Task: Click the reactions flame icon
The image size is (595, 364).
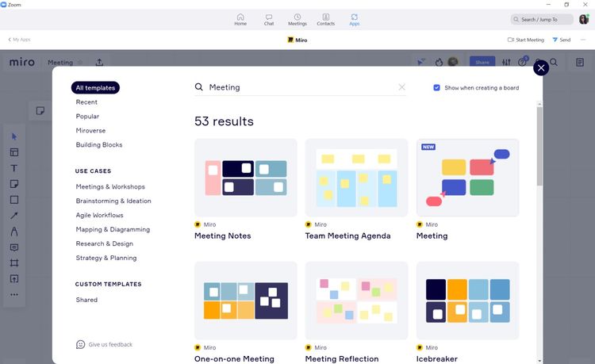Action: coord(439,62)
